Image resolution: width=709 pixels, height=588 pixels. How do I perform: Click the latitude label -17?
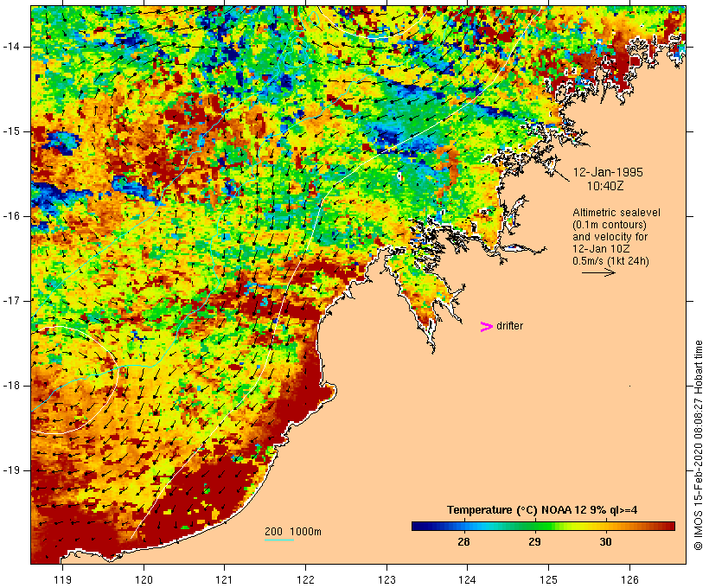click(11, 301)
